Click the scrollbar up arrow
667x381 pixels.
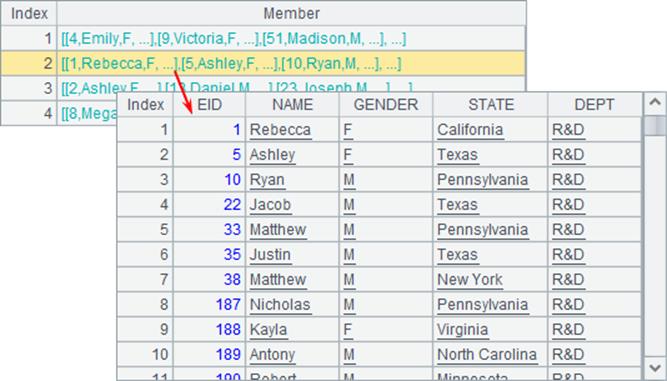pyautogui.click(x=655, y=103)
